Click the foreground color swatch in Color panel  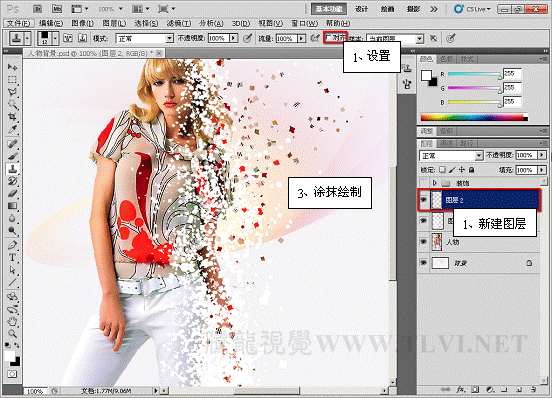(426, 75)
